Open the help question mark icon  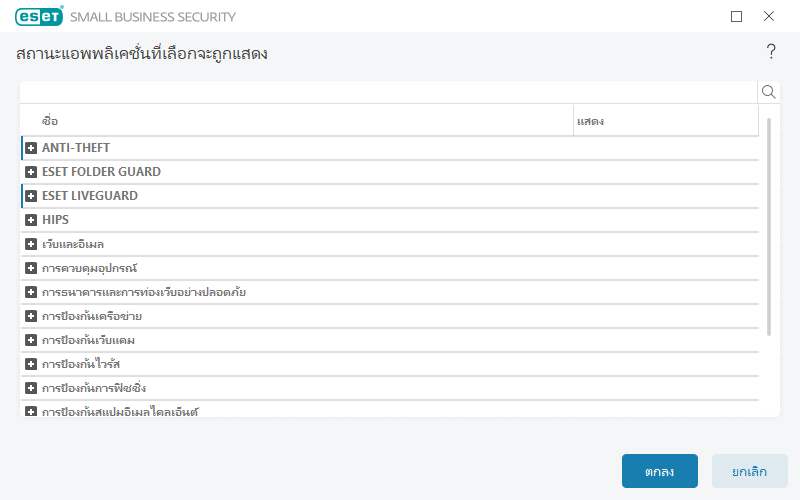771,52
